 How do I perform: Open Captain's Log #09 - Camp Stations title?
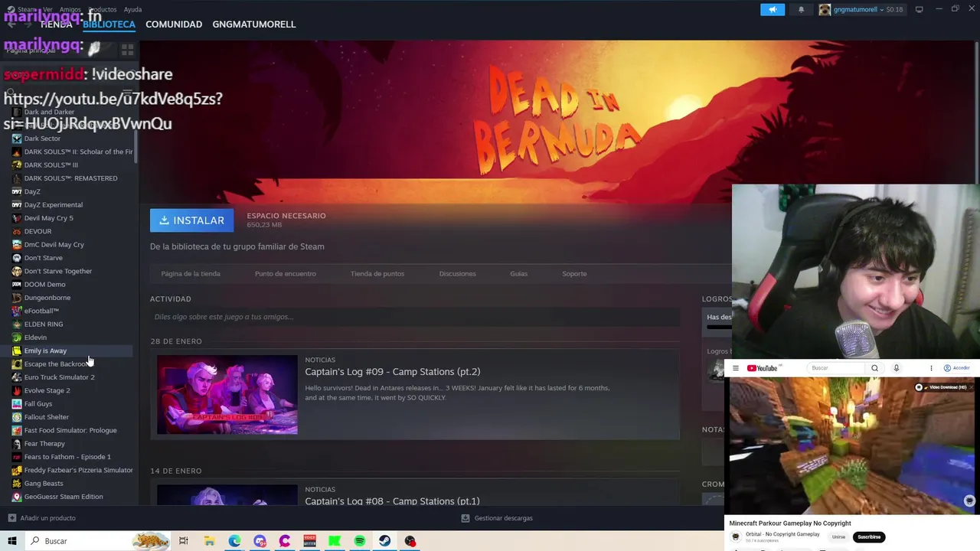point(392,372)
